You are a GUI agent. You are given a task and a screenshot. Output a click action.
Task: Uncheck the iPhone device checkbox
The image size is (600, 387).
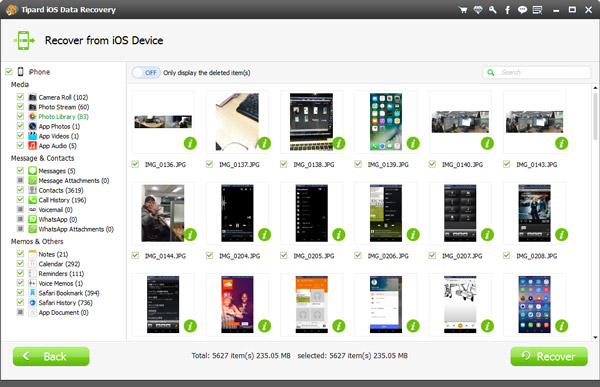click(x=9, y=72)
